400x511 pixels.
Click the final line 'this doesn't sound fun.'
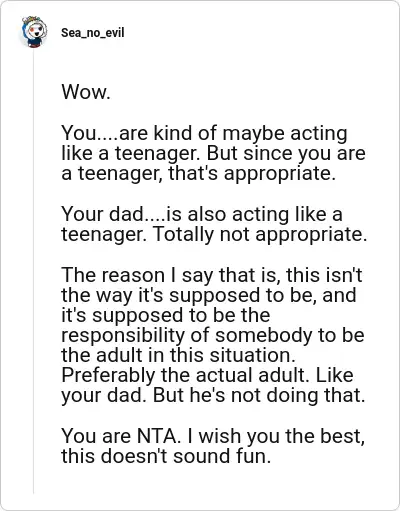166,456
